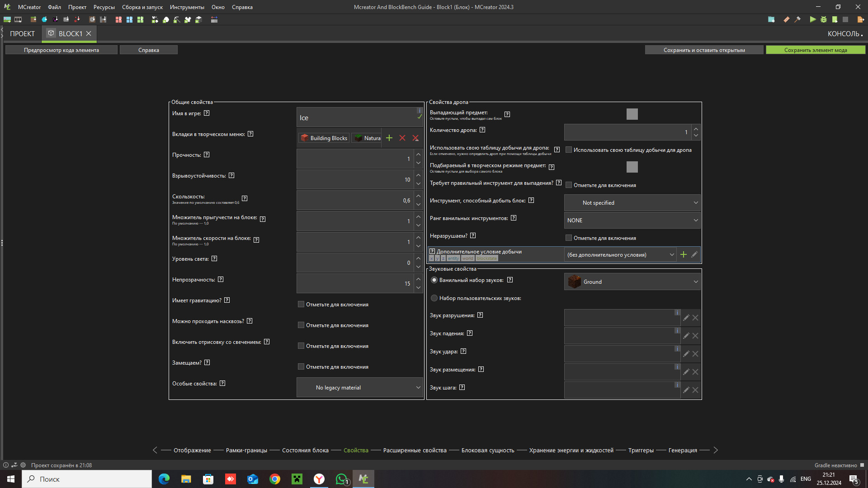Image resolution: width=868 pixels, height=488 pixels.
Task: Open the Ресурсы menu
Action: 104,7
